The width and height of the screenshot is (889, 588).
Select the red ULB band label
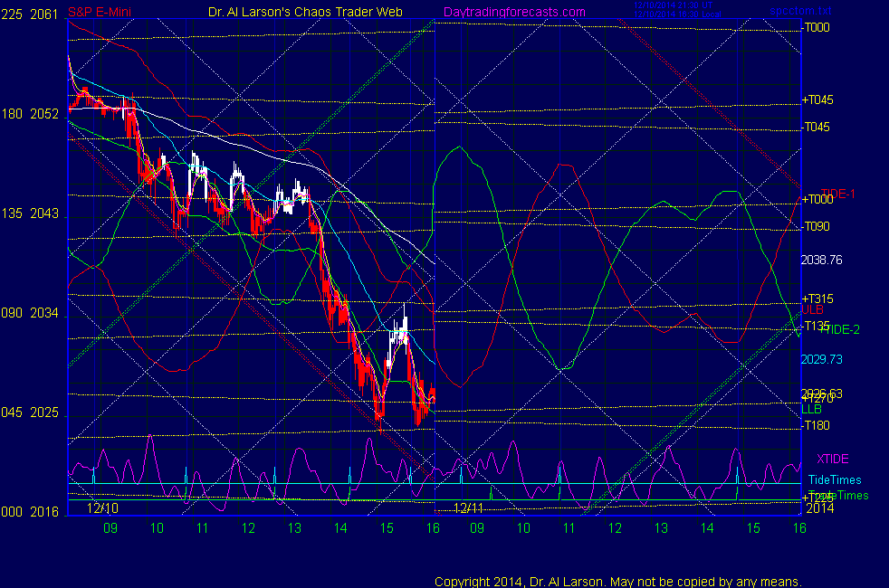(812, 309)
